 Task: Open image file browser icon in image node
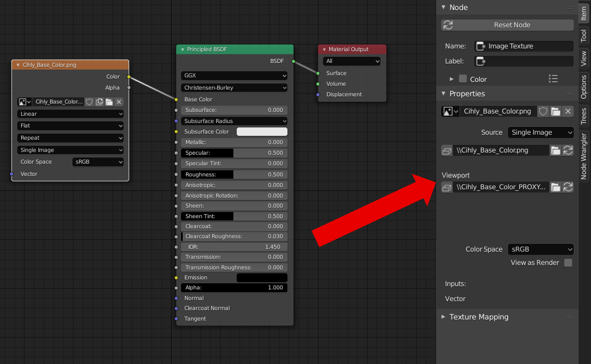coord(109,102)
